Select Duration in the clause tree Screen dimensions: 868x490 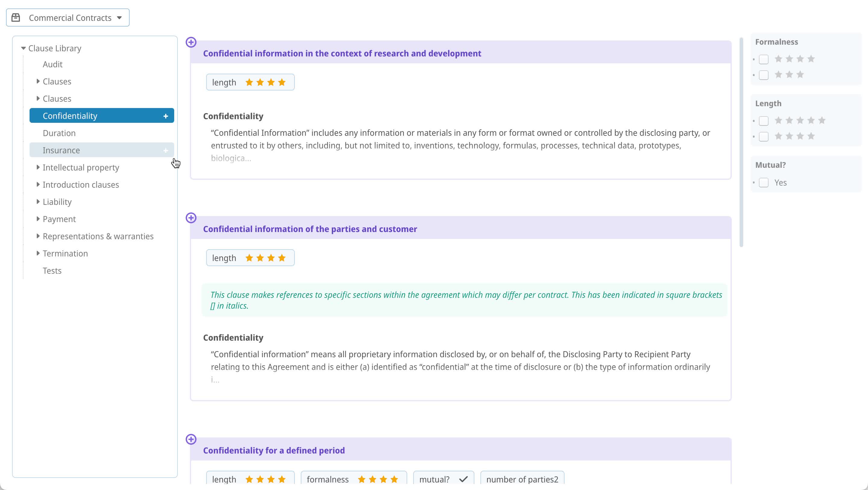click(59, 133)
